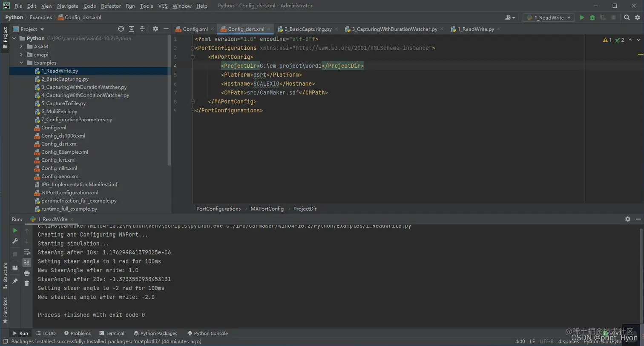
Task: Rerun the script from Run panel
Action: click(x=15, y=230)
